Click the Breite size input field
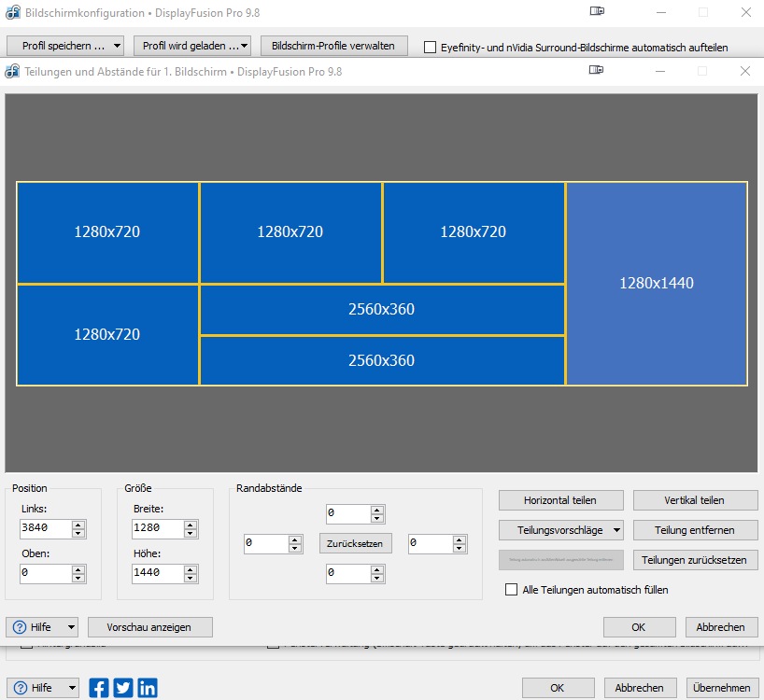764x700 pixels. pos(158,528)
